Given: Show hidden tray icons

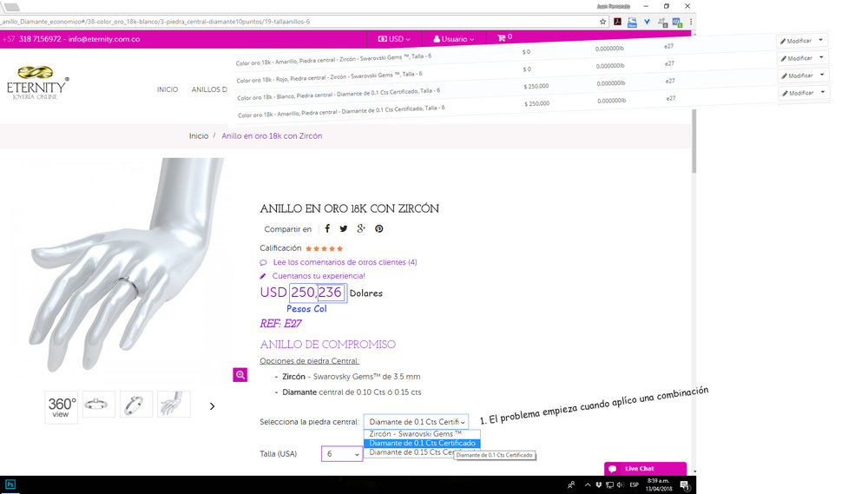Looking at the screenshot, I should pyautogui.click(x=588, y=484).
